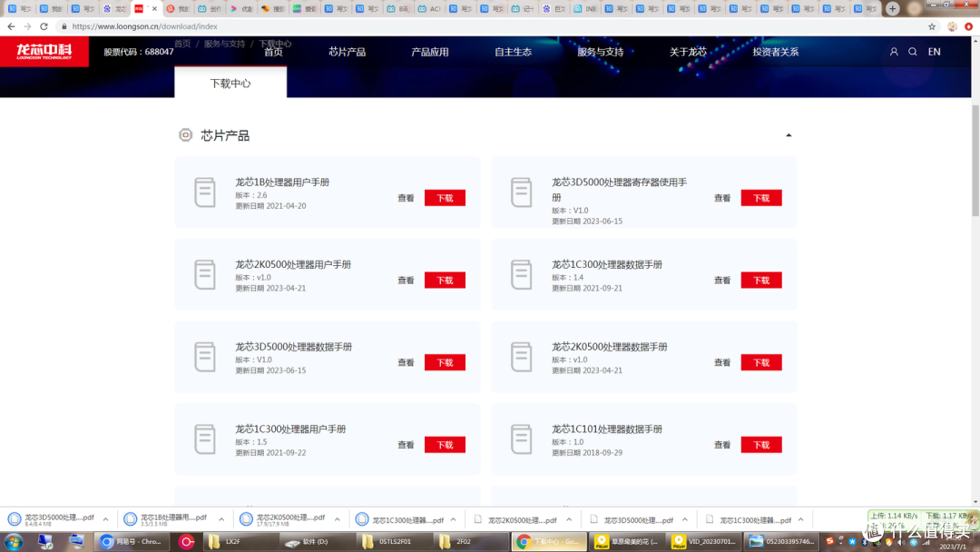Download 龙芯3D5000处理器数据手册
Viewport: 980px width, 552px height.
(x=445, y=362)
